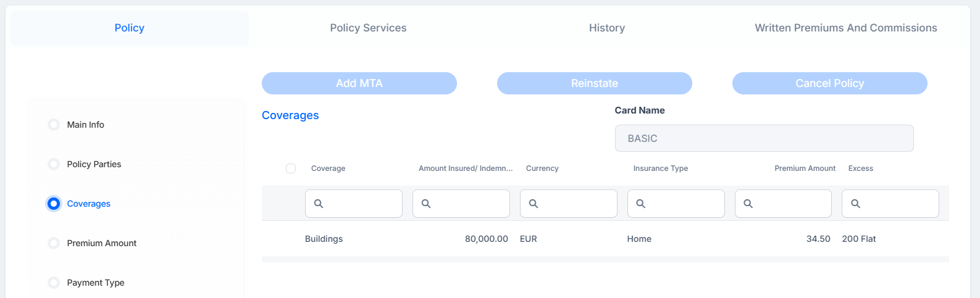Click the Premium Amount search icon
This screenshot has height=298, width=980.
[x=748, y=204]
